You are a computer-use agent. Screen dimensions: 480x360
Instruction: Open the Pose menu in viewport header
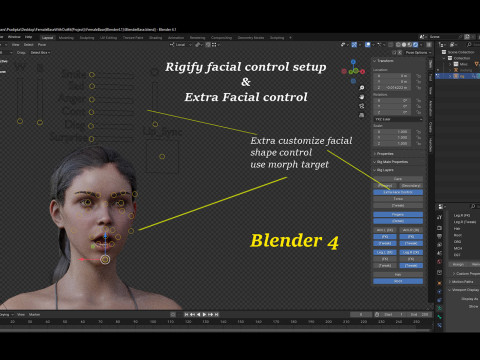42,45
